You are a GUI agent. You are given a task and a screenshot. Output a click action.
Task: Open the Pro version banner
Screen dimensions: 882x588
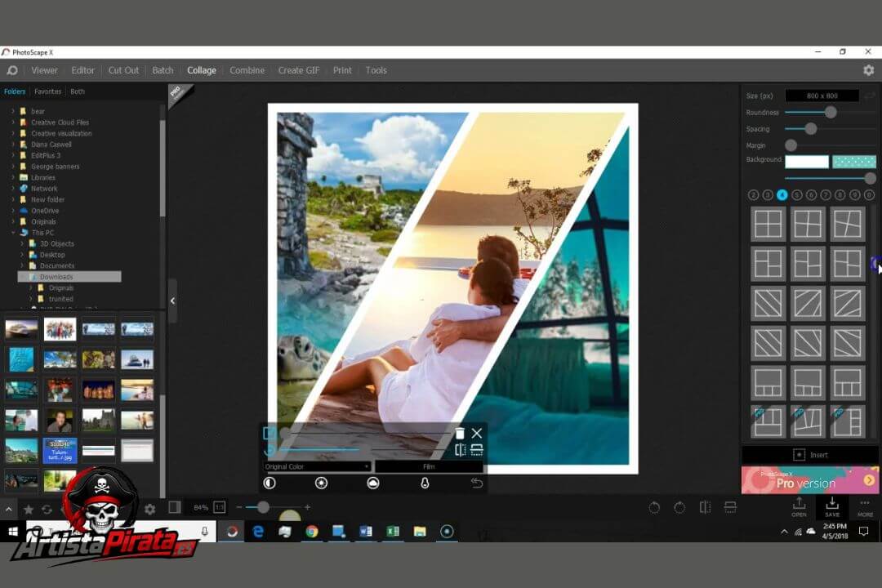(810, 480)
